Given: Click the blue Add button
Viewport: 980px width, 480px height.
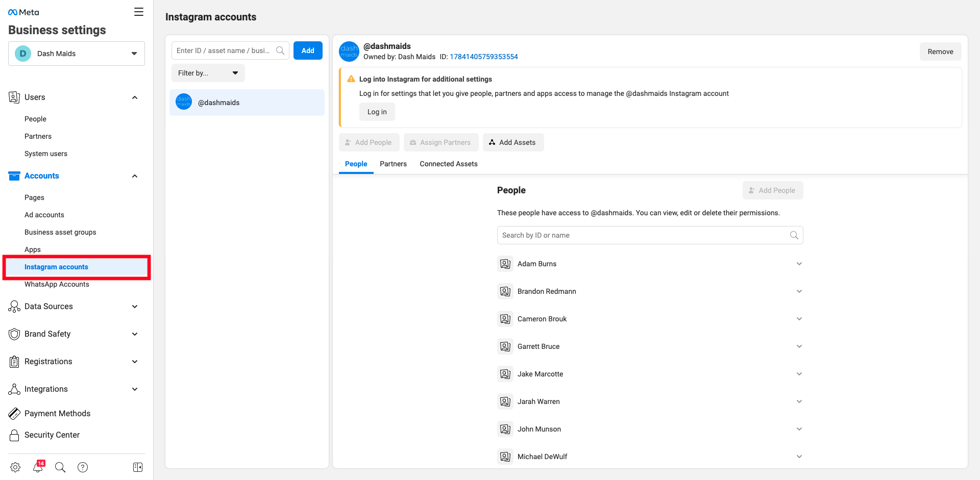Looking at the screenshot, I should click(x=308, y=50).
